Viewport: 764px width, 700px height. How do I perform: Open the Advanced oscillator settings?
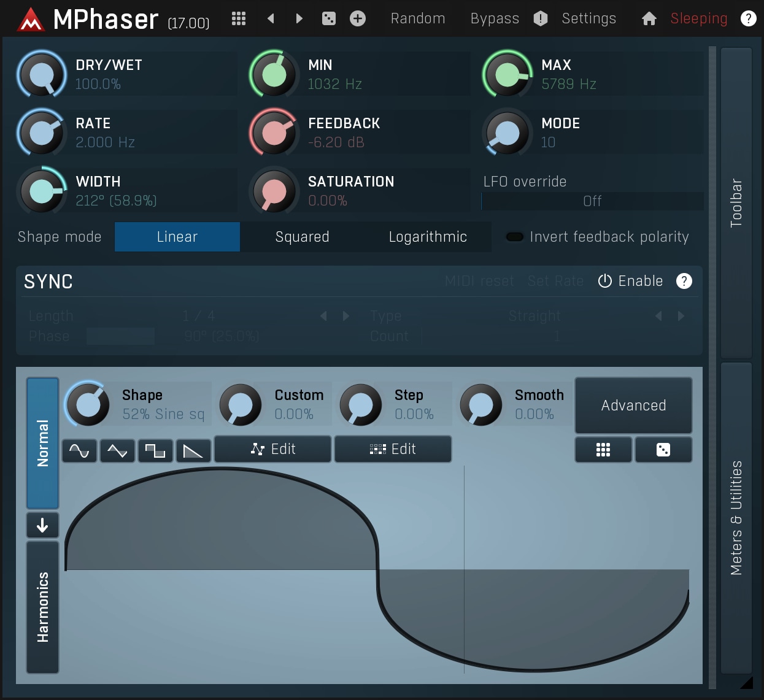tap(633, 405)
